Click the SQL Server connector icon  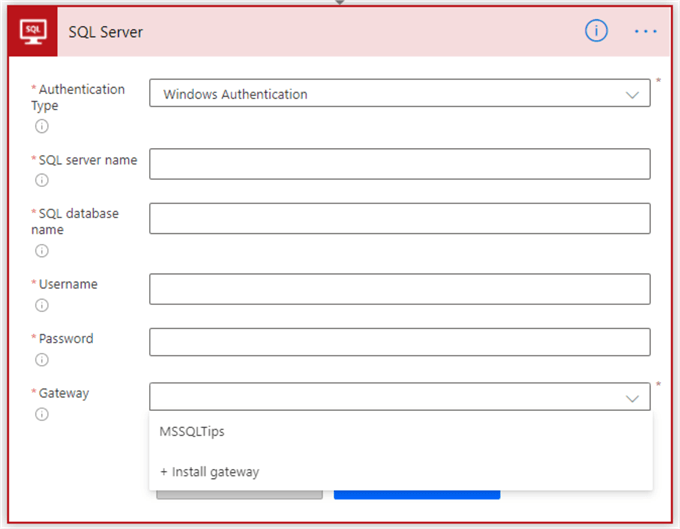pyautogui.click(x=33, y=32)
